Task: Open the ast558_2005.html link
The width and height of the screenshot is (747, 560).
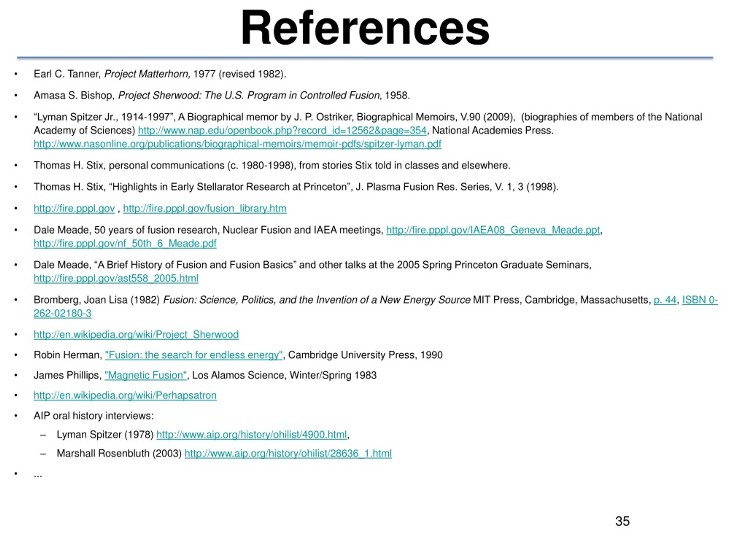Action: [116, 278]
